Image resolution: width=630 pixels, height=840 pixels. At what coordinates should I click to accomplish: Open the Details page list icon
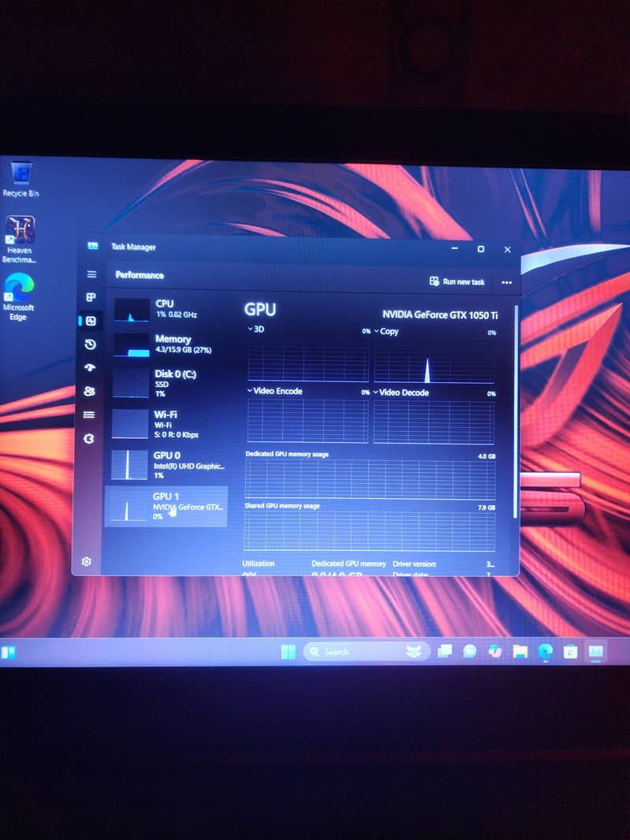coord(89,414)
